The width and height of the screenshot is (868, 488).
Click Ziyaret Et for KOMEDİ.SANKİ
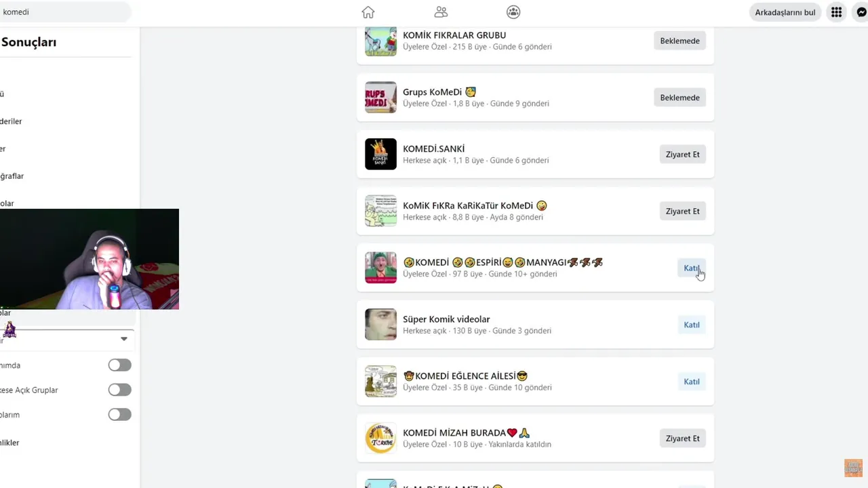[682, 155]
